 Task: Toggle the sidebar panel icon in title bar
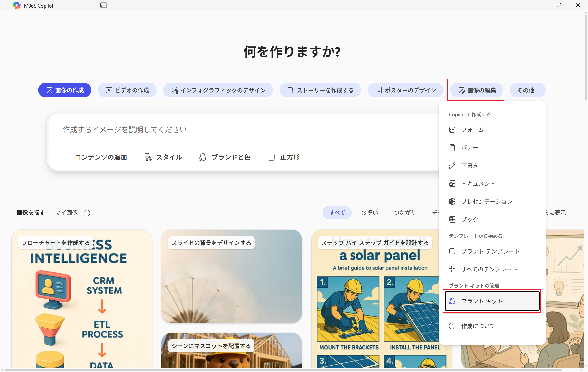pos(104,5)
